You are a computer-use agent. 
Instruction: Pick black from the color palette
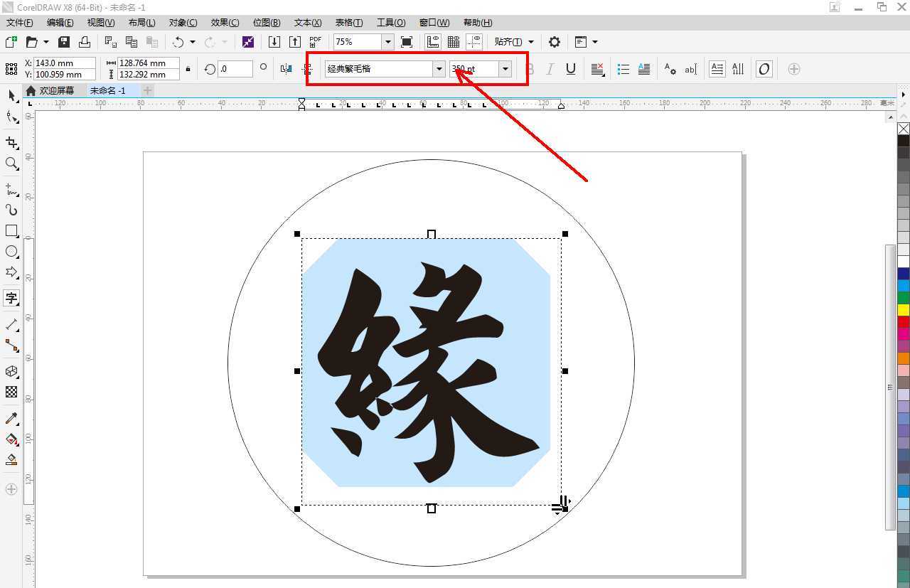pyautogui.click(x=903, y=139)
